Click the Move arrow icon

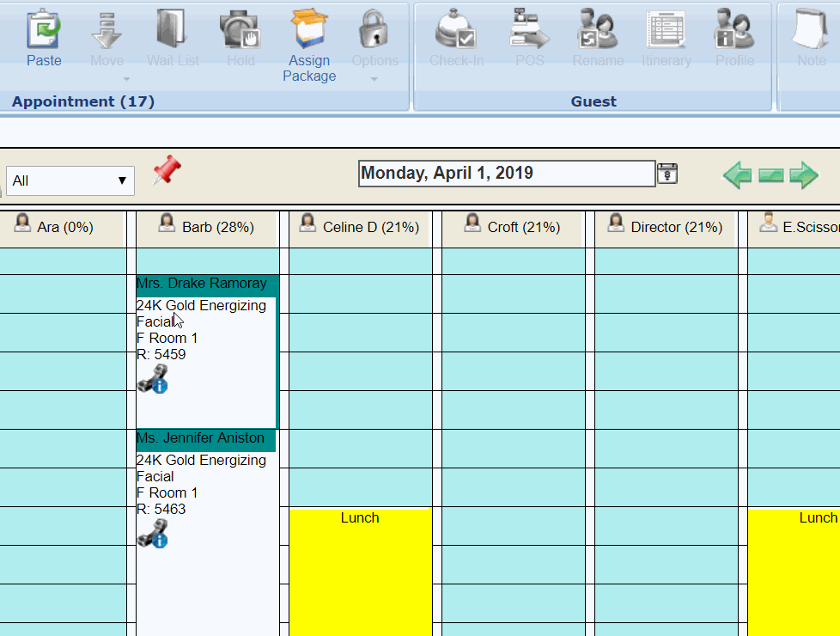tap(107, 31)
